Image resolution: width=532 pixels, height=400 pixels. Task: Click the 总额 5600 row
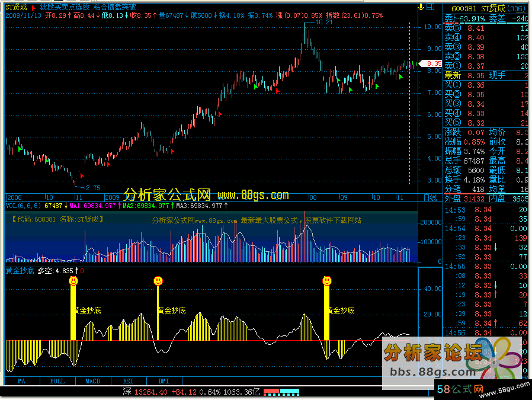tap(465, 171)
